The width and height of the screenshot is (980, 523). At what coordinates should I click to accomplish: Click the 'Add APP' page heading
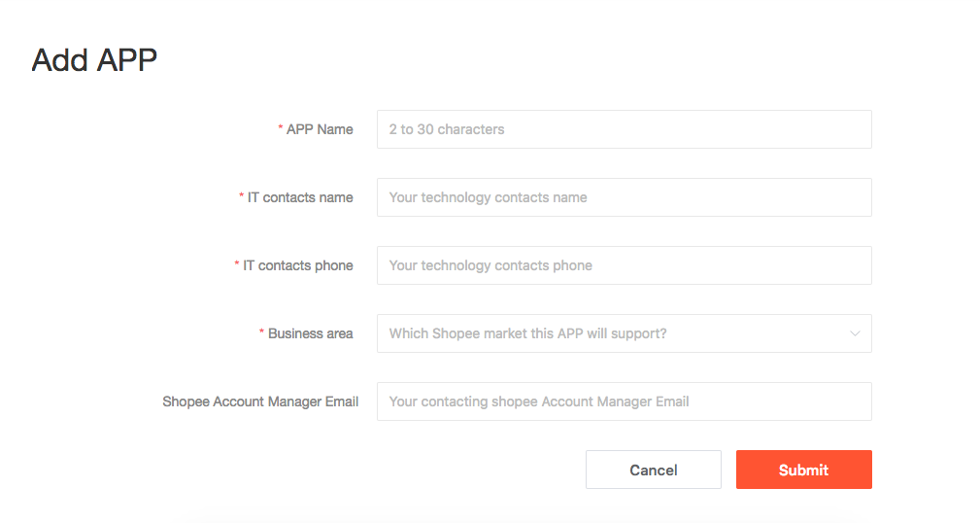click(94, 60)
